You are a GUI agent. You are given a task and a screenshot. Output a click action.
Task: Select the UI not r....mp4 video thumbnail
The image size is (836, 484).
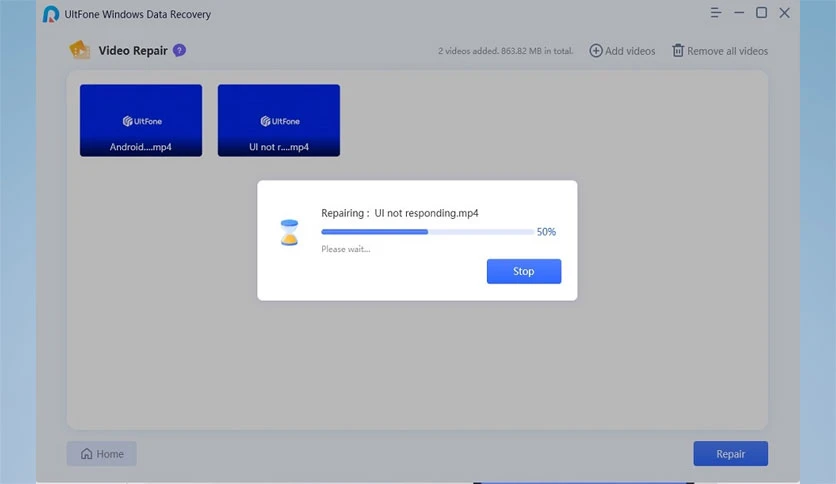(279, 120)
